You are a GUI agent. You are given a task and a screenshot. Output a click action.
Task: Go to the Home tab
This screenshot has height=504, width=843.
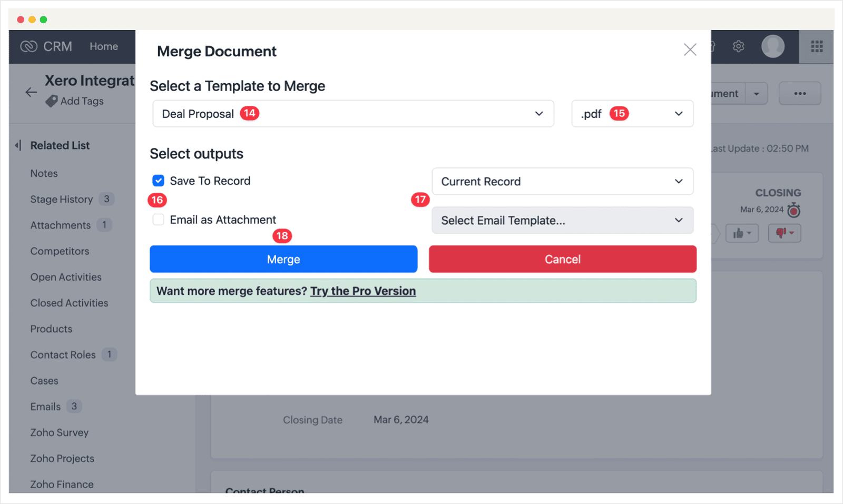pos(104,46)
